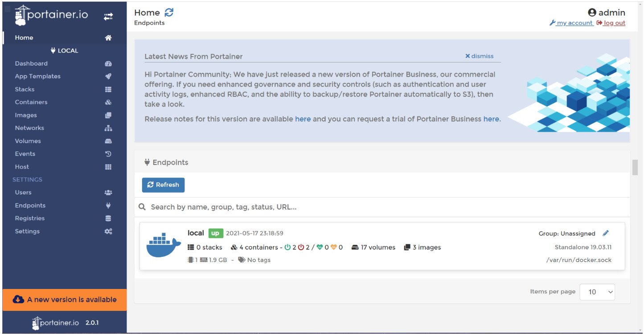Viewport: 644px width, 334px height.
Task: Open the 'local' endpoint name
Action: pyautogui.click(x=196, y=233)
